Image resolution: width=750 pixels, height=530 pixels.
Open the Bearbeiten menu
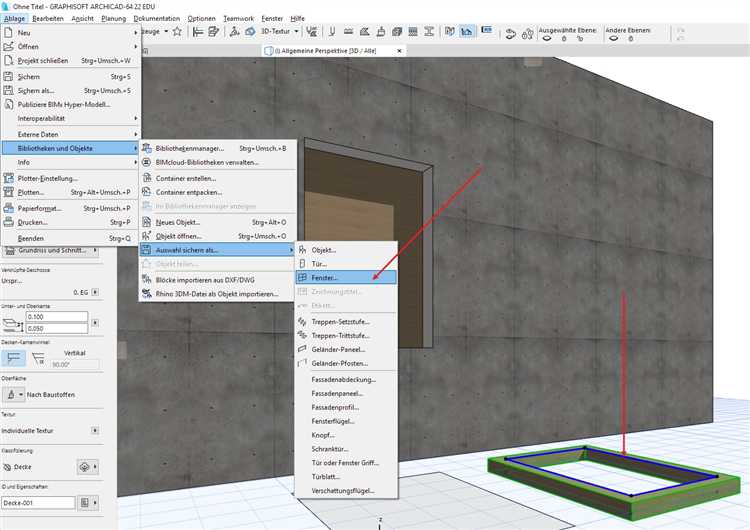click(48, 18)
